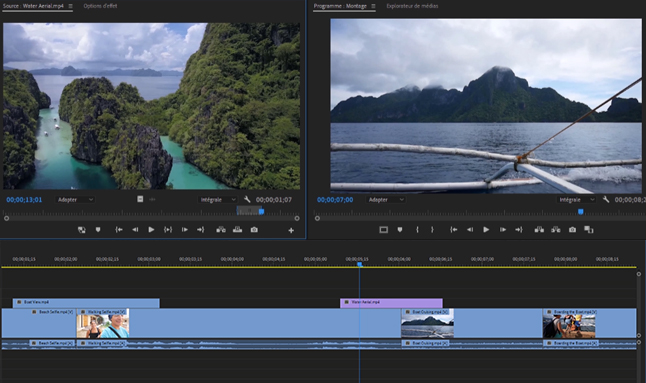Switch to the Options d'effet tab

(100, 6)
